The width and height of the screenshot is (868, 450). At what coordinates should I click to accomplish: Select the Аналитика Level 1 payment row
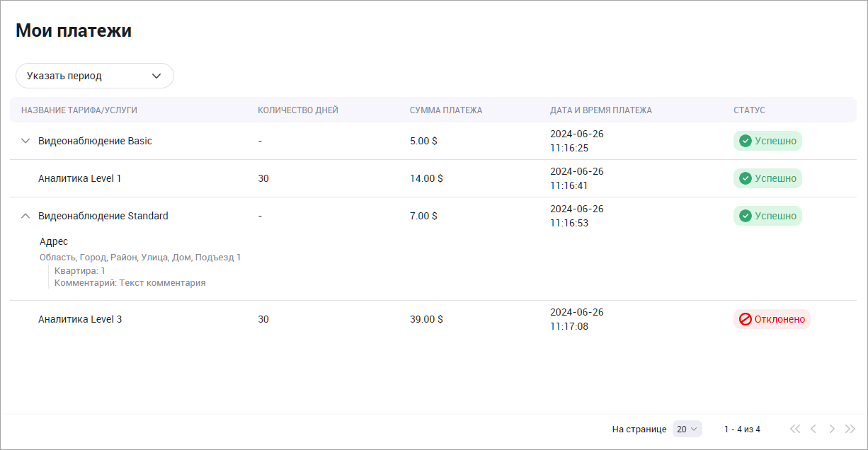tap(80, 178)
